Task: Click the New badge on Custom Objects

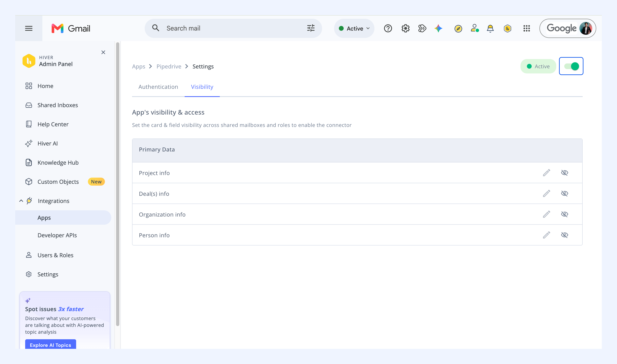Action: [96, 182]
